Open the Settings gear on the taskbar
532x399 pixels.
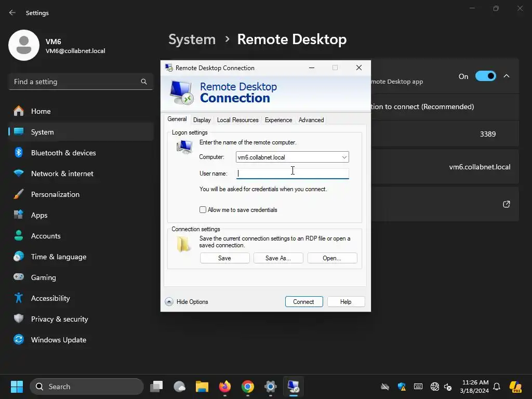(x=270, y=387)
